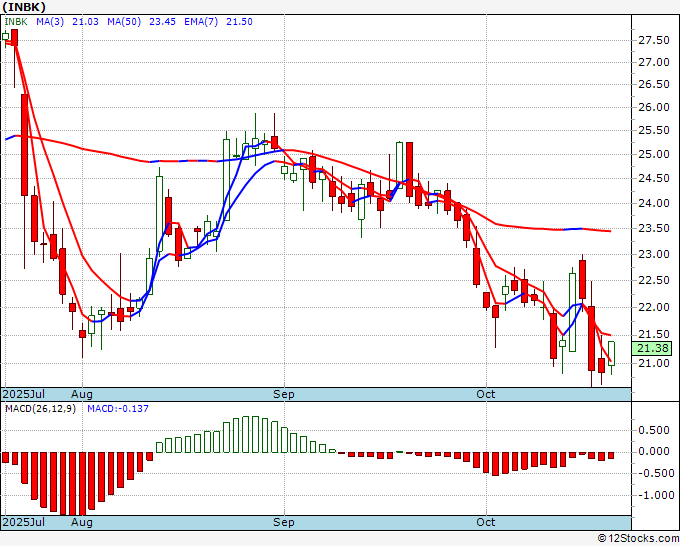Click the MA(3) value 21.03

point(85,22)
